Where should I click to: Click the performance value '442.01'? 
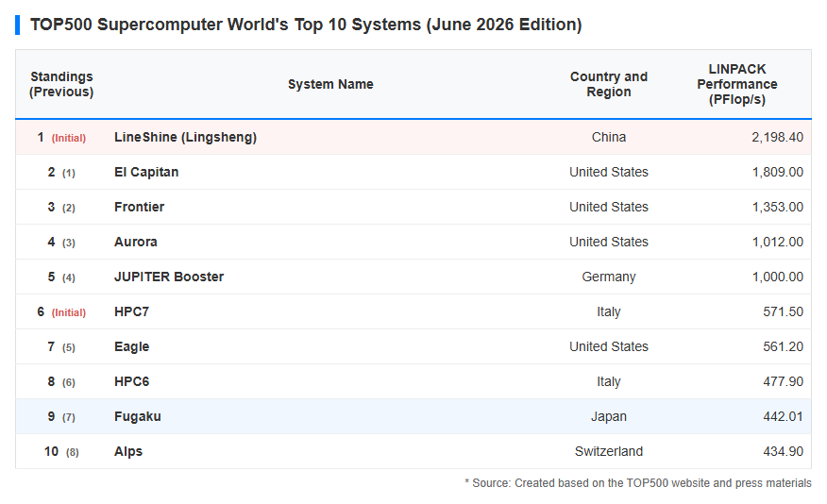(784, 416)
